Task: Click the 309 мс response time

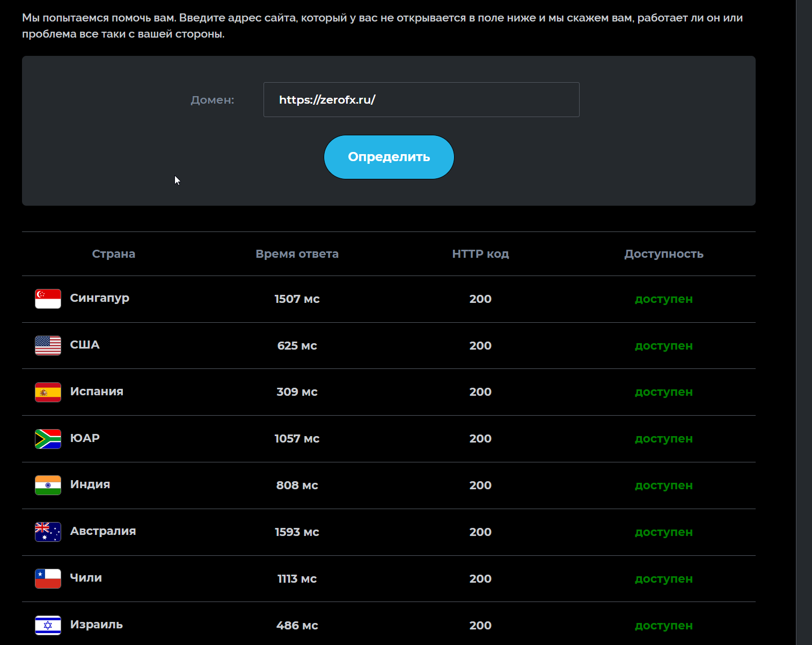Action: (297, 392)
